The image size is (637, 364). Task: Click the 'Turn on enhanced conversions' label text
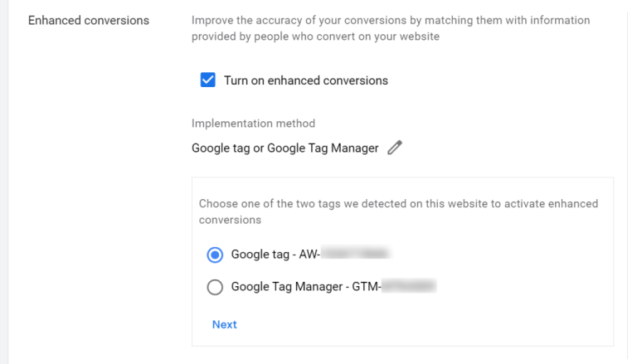305,80
